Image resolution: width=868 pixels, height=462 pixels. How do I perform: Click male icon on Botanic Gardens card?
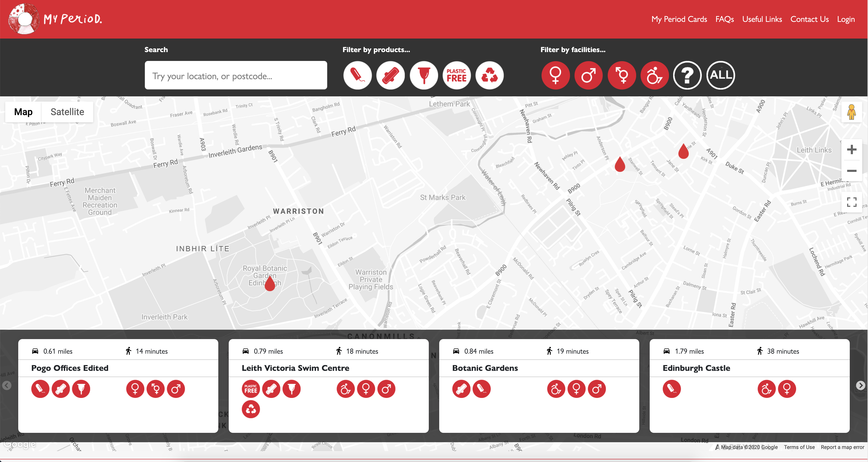(597, 389)
